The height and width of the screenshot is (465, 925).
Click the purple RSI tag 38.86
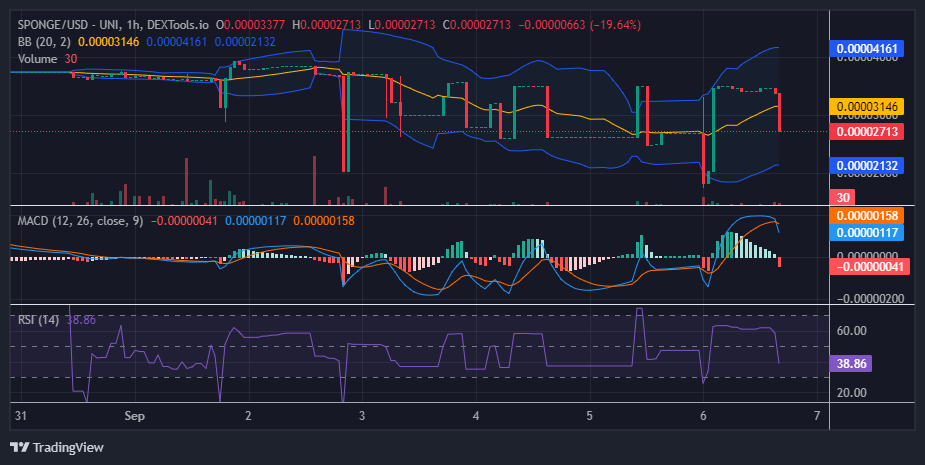coord(851,364)
